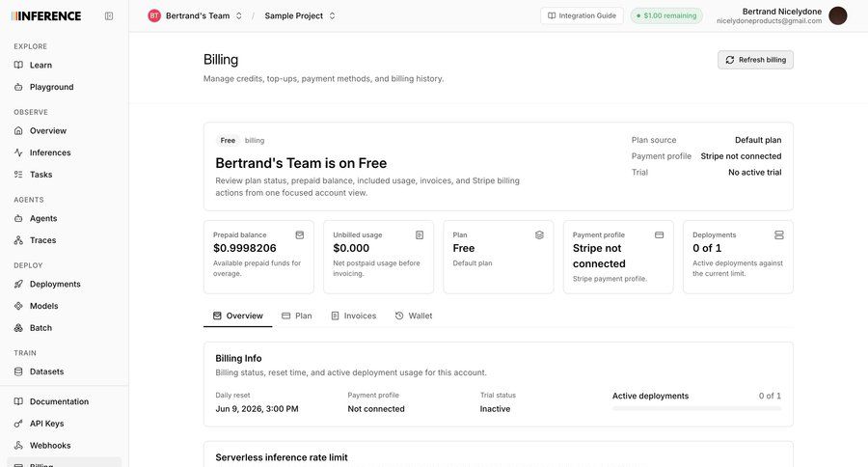Click the Plan card layers icon

pos(539,234)
